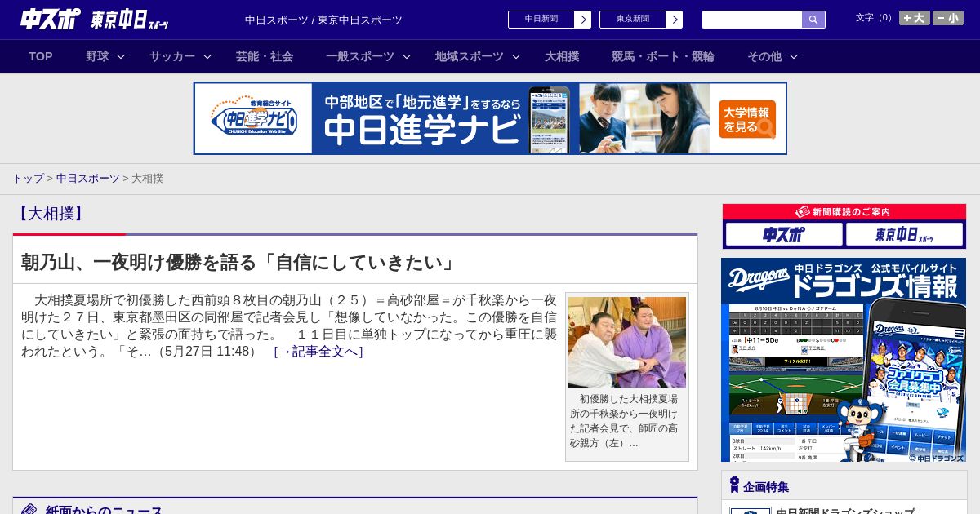Open the 記事全文へ link

[x=318, y=352]
